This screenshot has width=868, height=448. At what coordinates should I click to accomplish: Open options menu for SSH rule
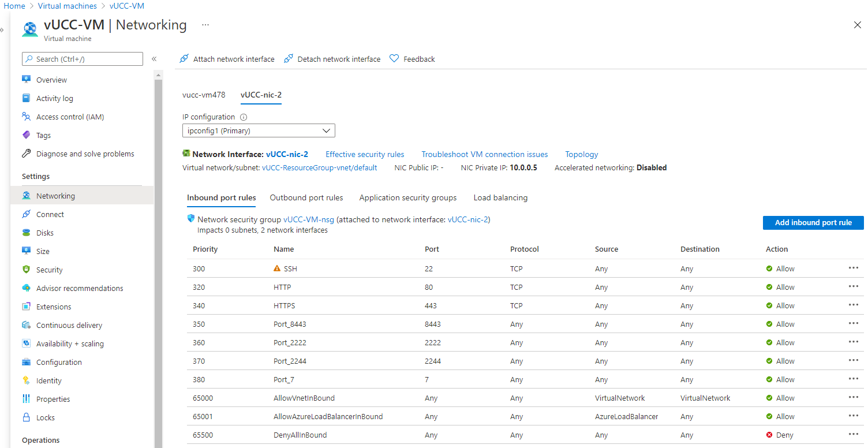coord(854,268)
